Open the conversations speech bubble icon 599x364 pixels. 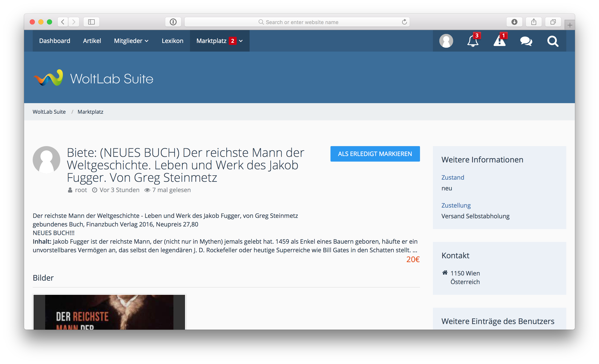(526, 41)
